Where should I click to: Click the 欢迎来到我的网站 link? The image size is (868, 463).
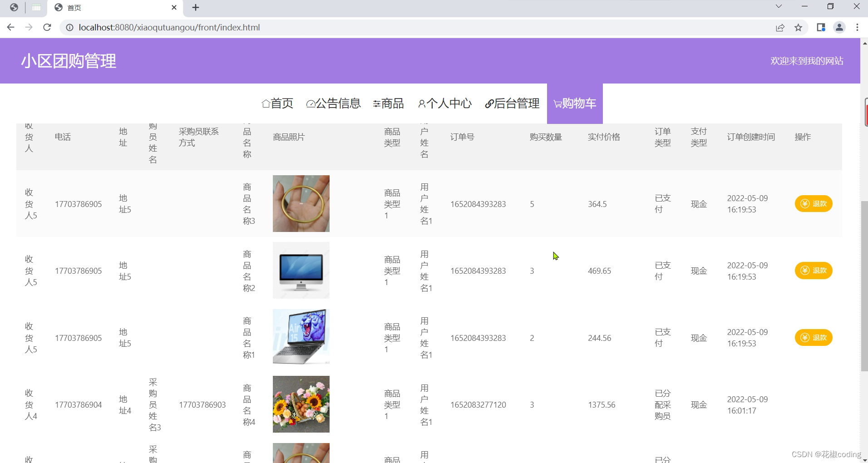coord(806,60)
